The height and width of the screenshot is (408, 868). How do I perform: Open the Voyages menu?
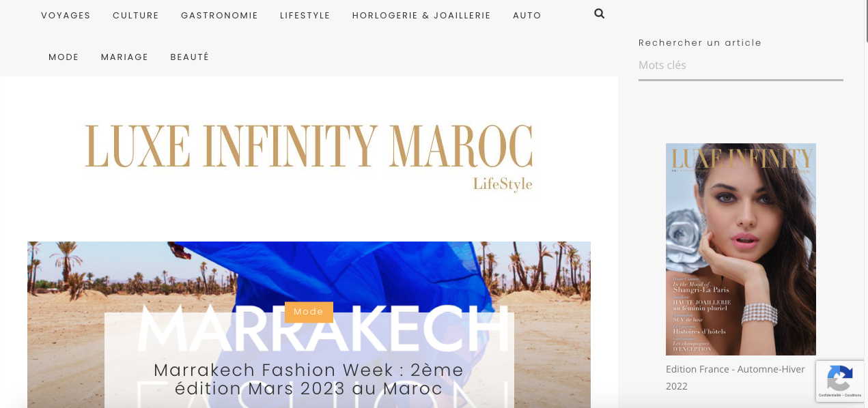point(66,16)
